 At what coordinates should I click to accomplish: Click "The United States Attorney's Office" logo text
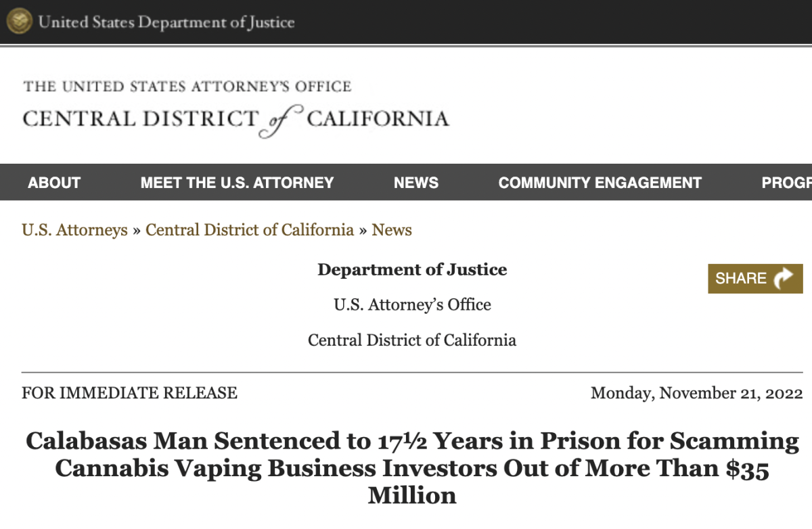[187, 87]
